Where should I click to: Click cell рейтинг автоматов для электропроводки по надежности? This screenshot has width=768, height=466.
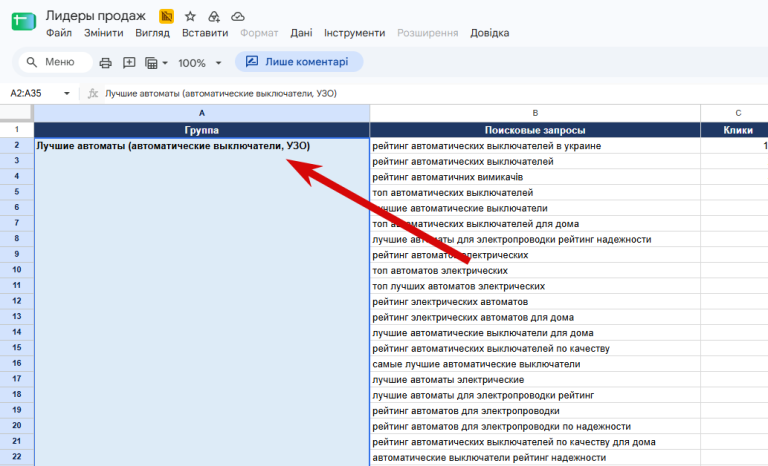535,426
